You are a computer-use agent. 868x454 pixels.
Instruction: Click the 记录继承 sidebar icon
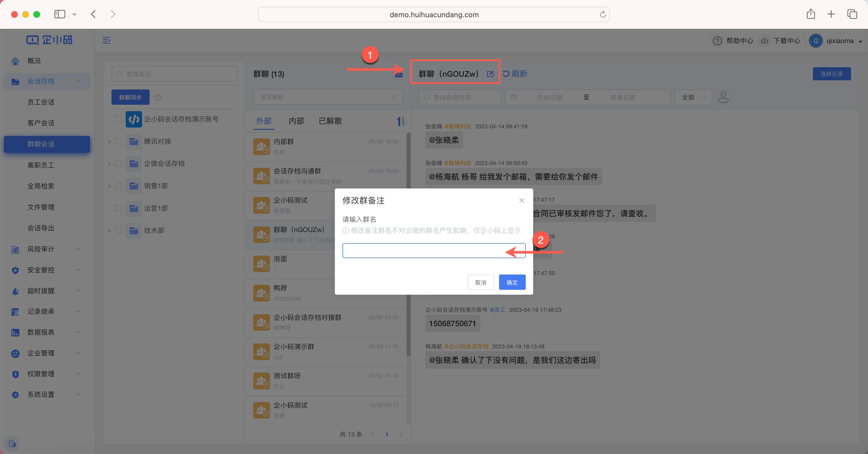[15, 312]
